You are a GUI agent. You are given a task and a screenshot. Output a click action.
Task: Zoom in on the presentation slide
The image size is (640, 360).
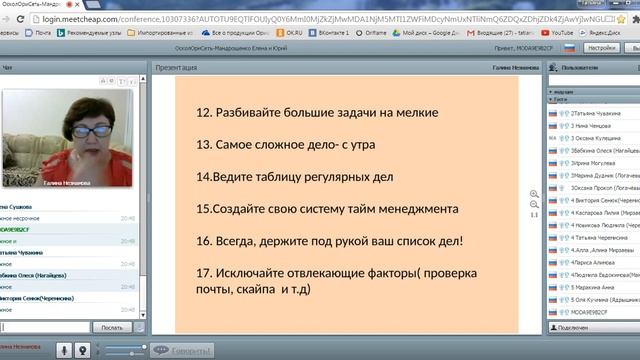(534, 194)
